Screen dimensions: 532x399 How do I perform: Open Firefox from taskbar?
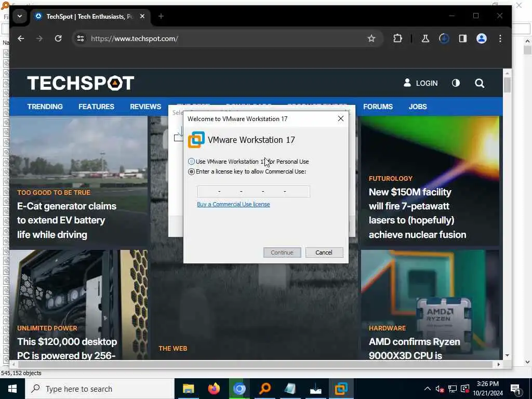click(214, 389)
